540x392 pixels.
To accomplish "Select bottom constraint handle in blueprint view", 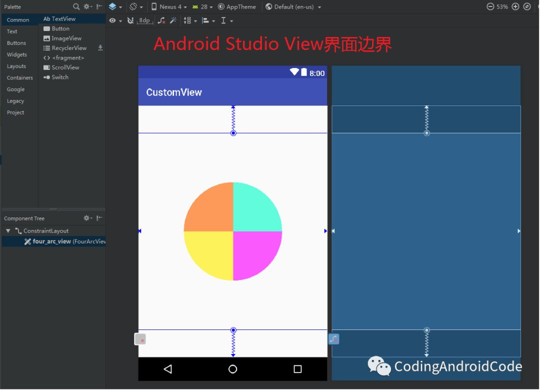I will [426, 330].
